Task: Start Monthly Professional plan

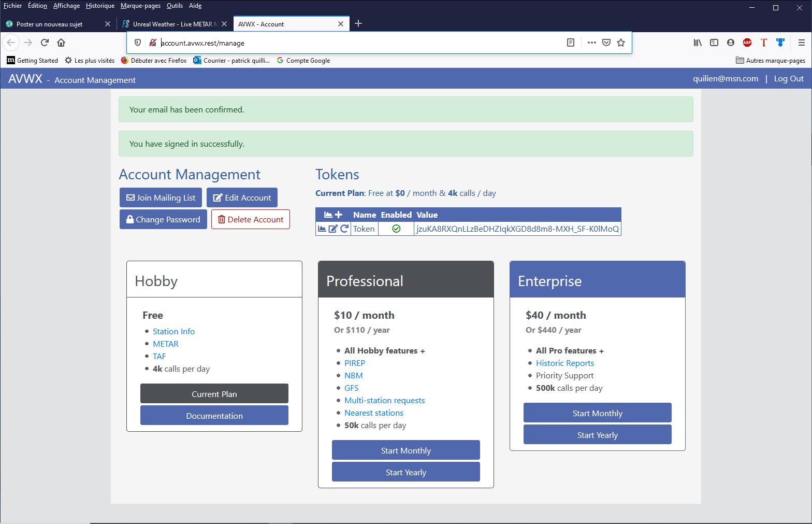Action: click(406, 450)
